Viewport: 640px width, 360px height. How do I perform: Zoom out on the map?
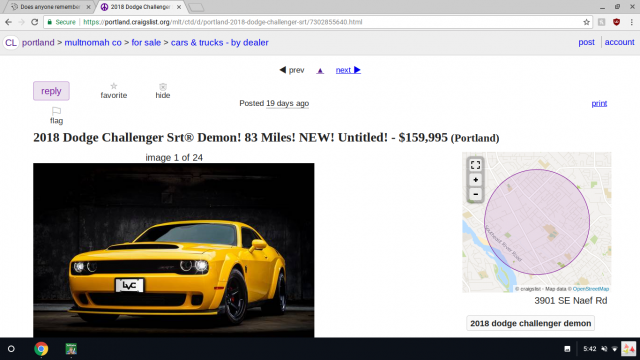476,194
